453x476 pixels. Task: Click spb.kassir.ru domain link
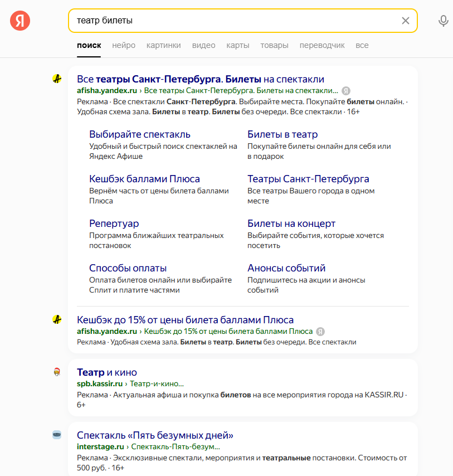[100, 383]
